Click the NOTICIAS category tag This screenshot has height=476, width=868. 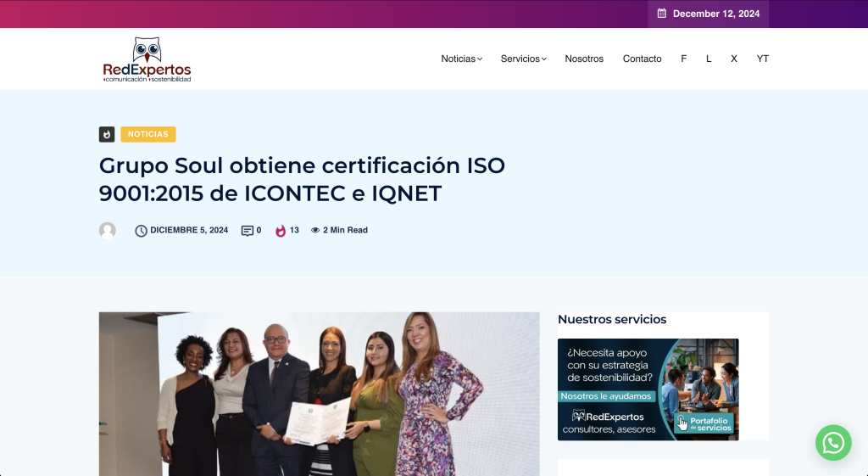(148, 134)
